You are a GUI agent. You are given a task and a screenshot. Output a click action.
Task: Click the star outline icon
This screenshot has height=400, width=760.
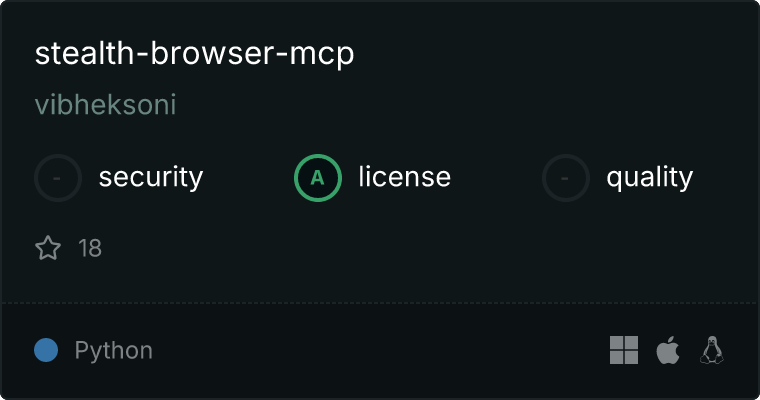coord(48,248)
